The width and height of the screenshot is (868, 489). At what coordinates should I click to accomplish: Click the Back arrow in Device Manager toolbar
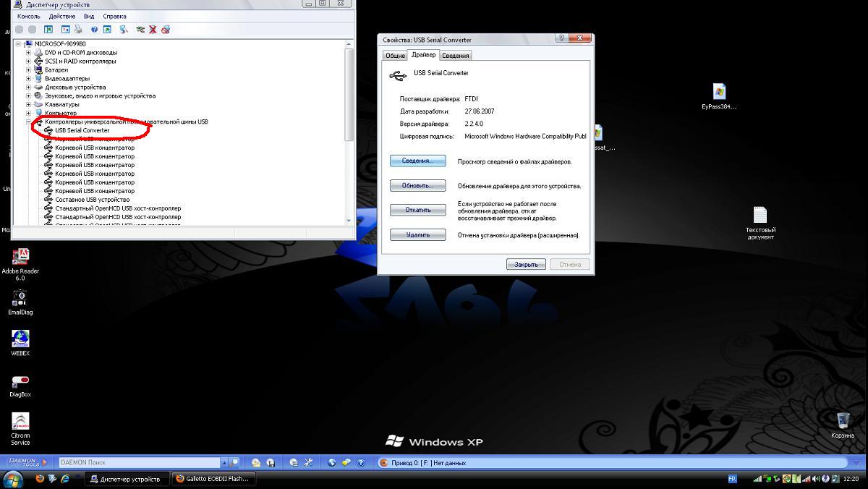point(20,30)
